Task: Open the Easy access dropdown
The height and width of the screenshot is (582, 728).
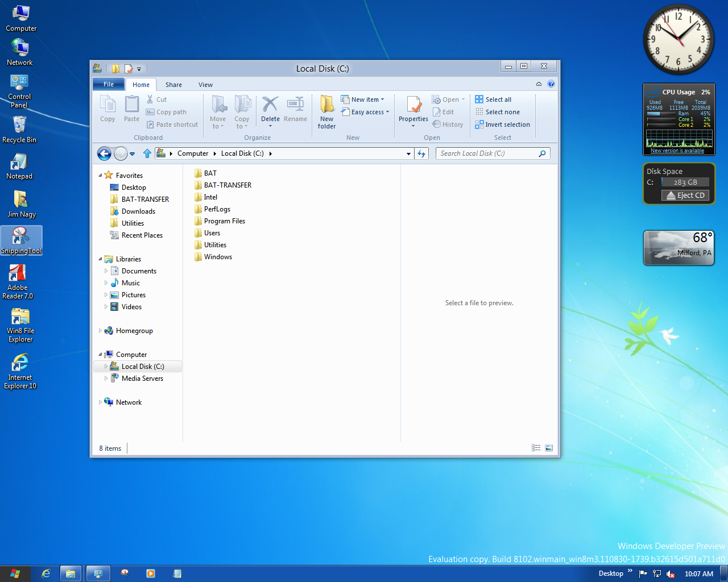Action: [x=365, y=112]
